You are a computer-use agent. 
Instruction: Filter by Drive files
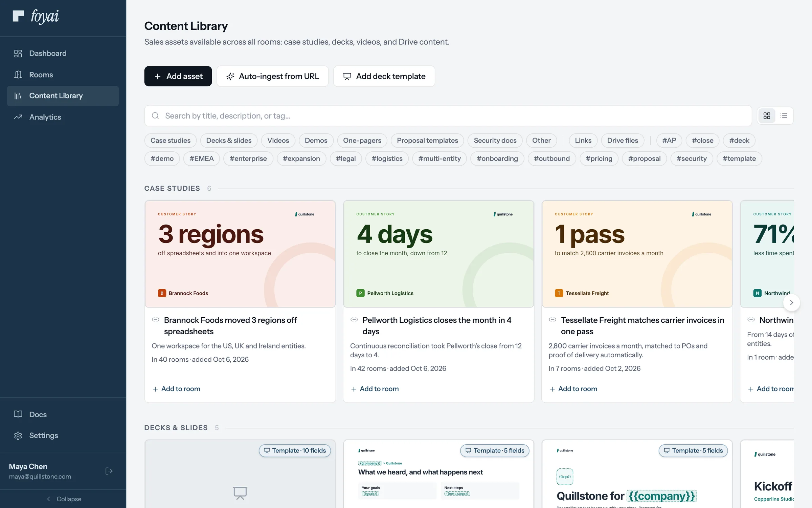[623, 141]
